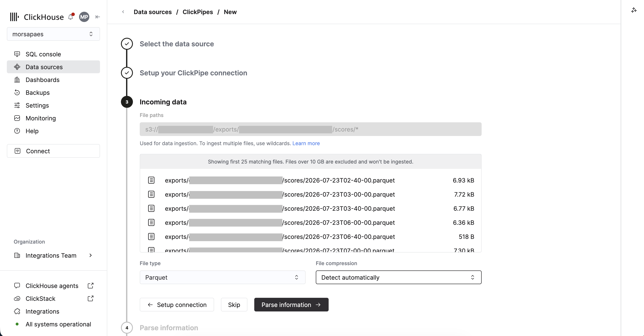
Task: Go to Data sources in sidebar
Action: tap(53, 67)
